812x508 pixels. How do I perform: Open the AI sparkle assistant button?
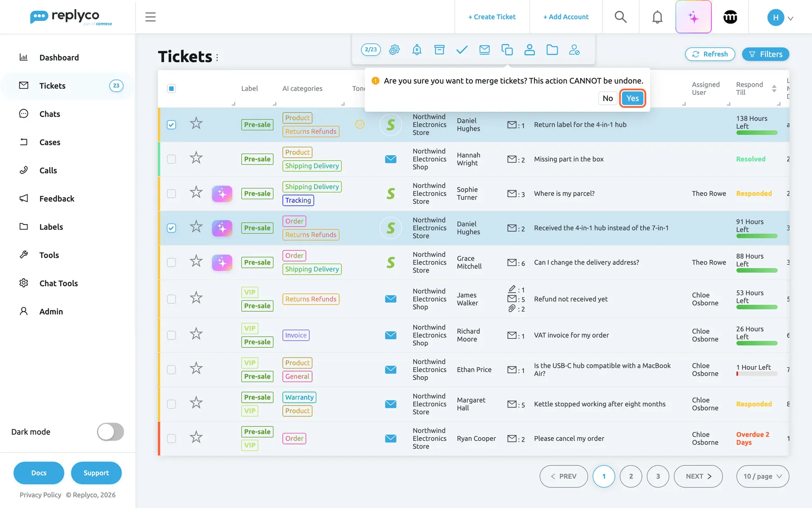pos(693,17)
